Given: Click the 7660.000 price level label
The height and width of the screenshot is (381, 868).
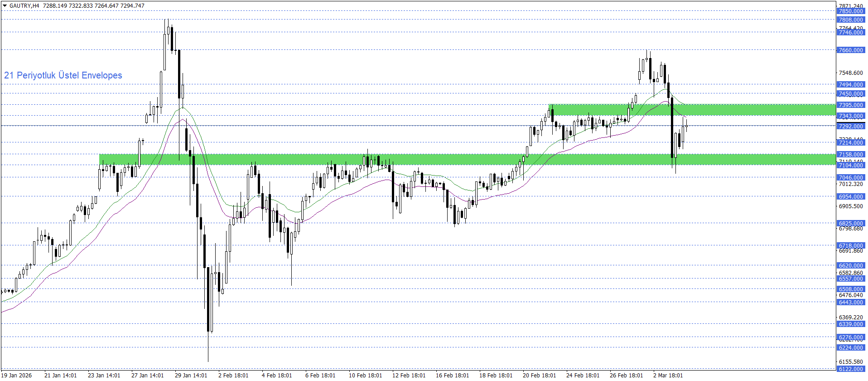Looking at the screenshot, I should point(850,50).
